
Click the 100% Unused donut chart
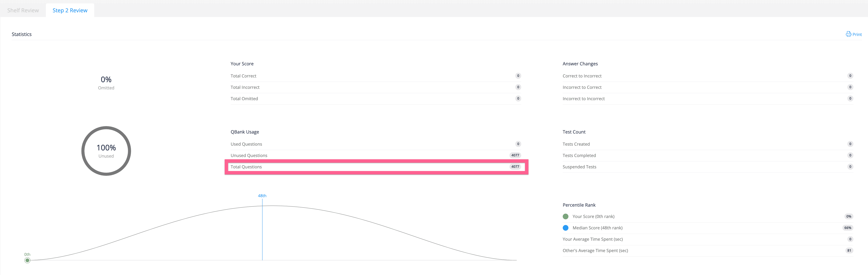tap(106, 151)
